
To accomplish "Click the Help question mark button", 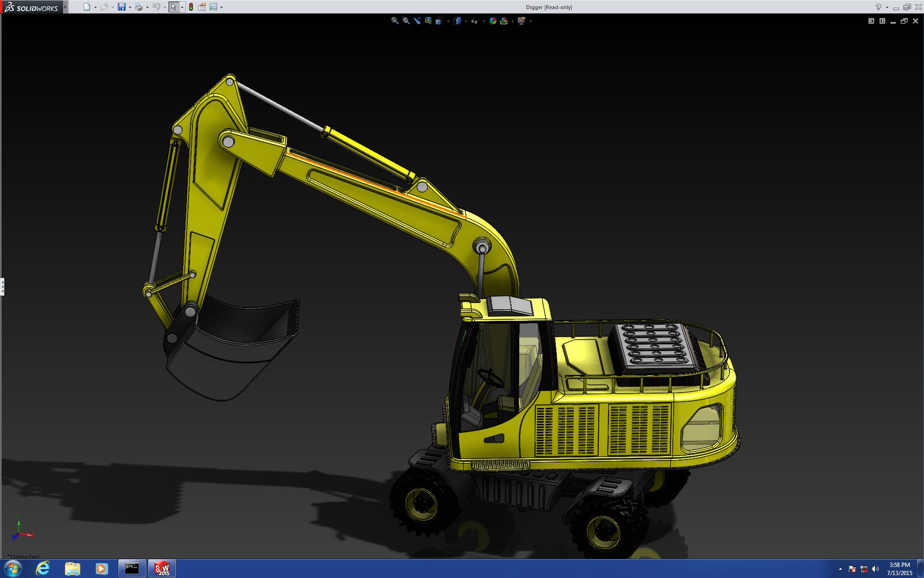I will [878, 7].
